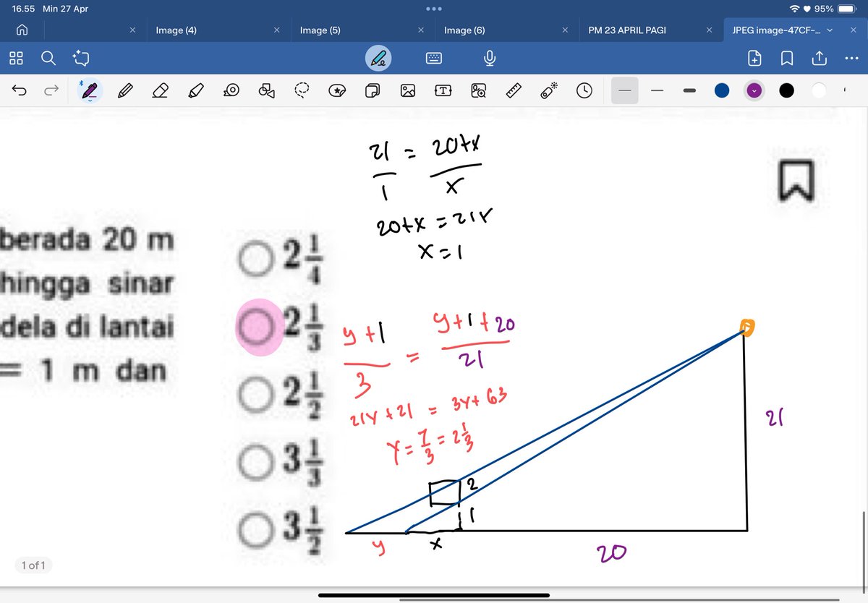Start audio recording with the microphone
This screenshot has height=603, width=868.
[x=490, y=58]
